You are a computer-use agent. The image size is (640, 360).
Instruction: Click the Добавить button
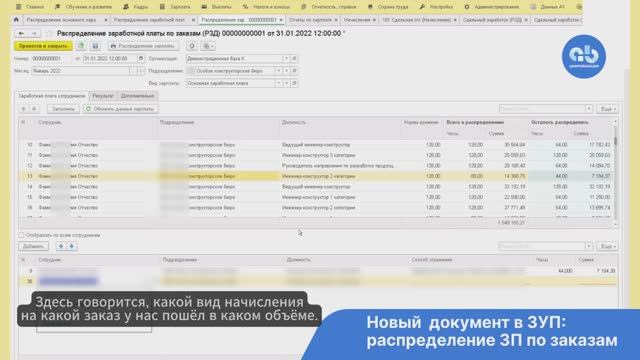pos(33,247)
